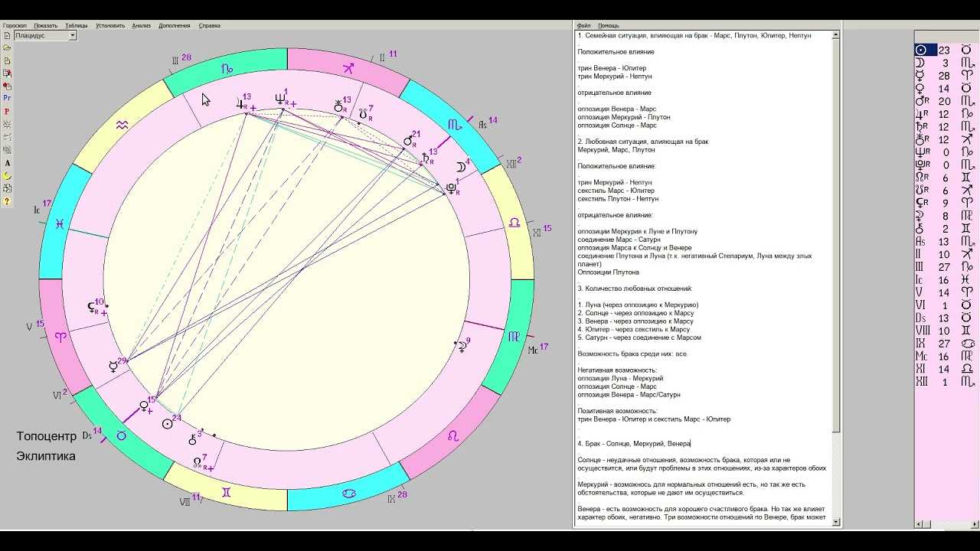The width and height of the screenshot is (980, 551).
Task: Click the notes window scrollbar down arrow
Action: [x=836, y=521]
